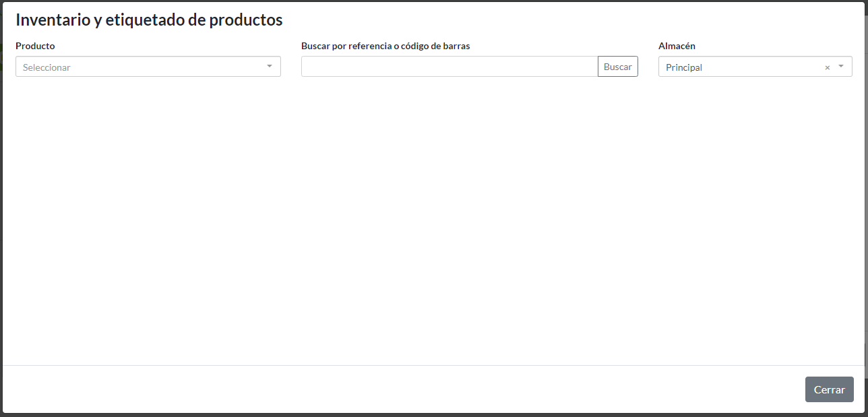Click the dialog title Inventario y etiquetado de productos

click(149, 20)
